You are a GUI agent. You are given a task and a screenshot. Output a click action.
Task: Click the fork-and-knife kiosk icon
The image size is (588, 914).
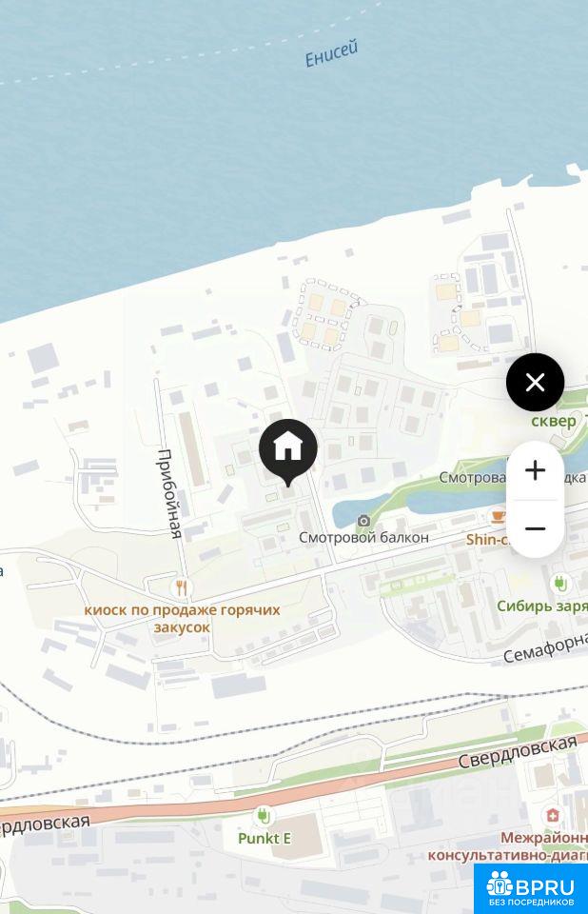pyautogui.click(x=182, y=587)
